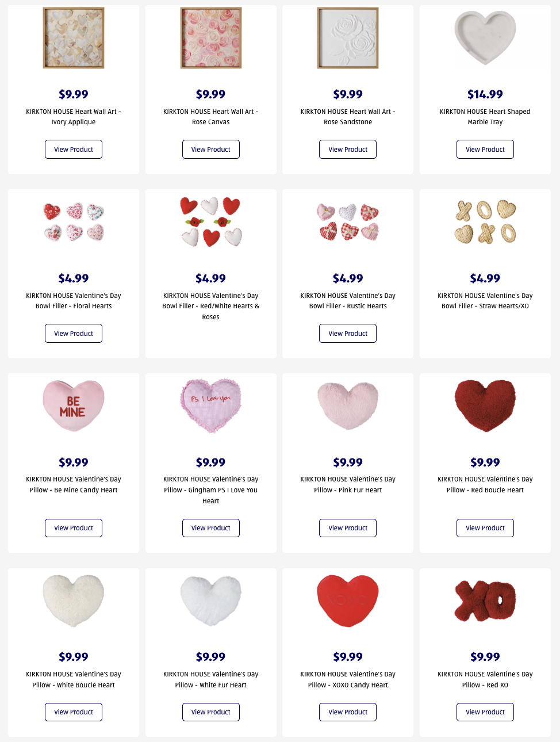Click the Red XO pillow image

click(485, 601)
